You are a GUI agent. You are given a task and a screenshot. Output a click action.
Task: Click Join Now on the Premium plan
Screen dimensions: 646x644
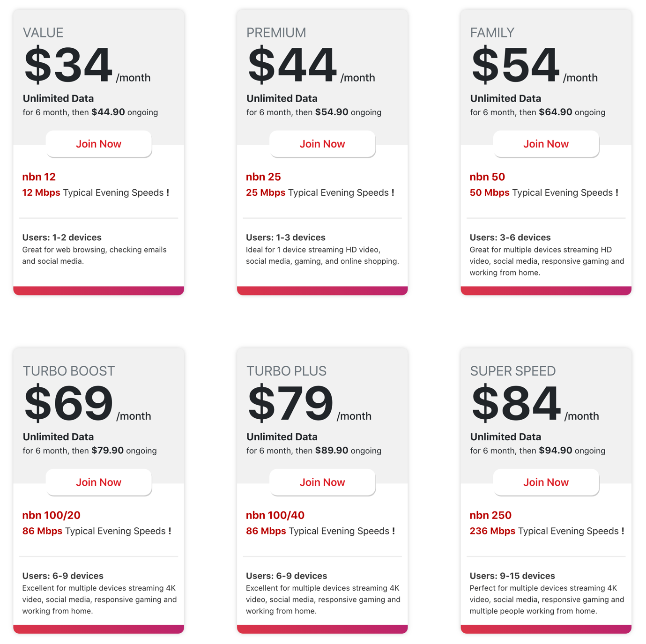[x=322, y=144]
